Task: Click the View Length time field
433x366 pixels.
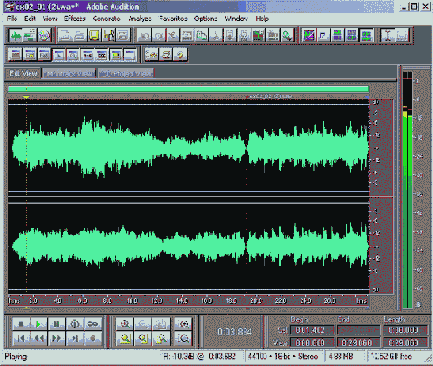Action: pos(405,342)
